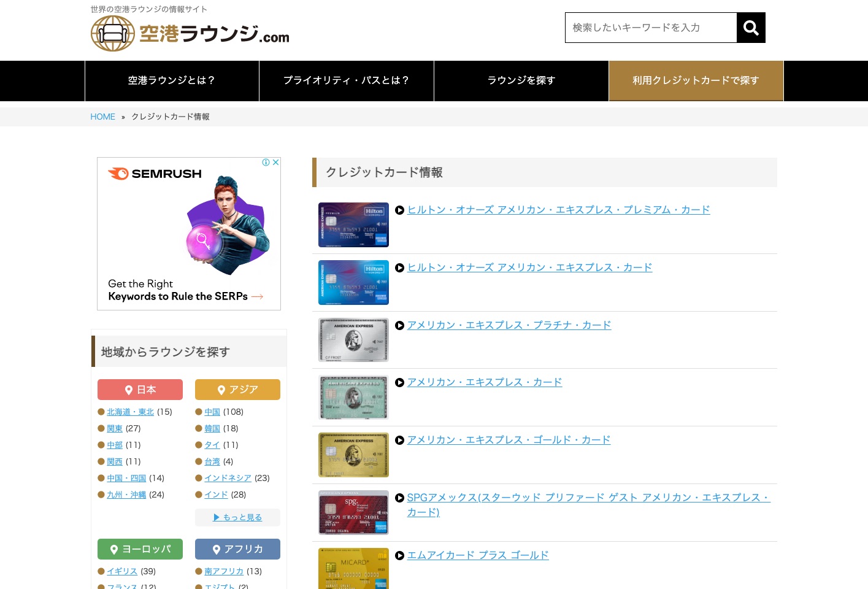868x589 pixels.
Task: Open the 空港ラウンジとは？ menu item
Action: 172,80
